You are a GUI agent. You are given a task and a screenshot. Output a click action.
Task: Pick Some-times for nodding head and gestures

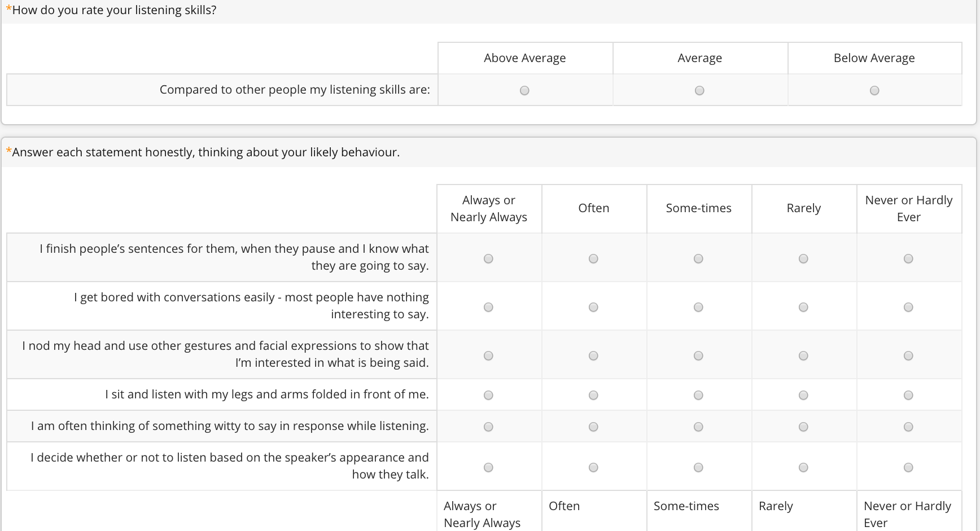pos(698,356)
